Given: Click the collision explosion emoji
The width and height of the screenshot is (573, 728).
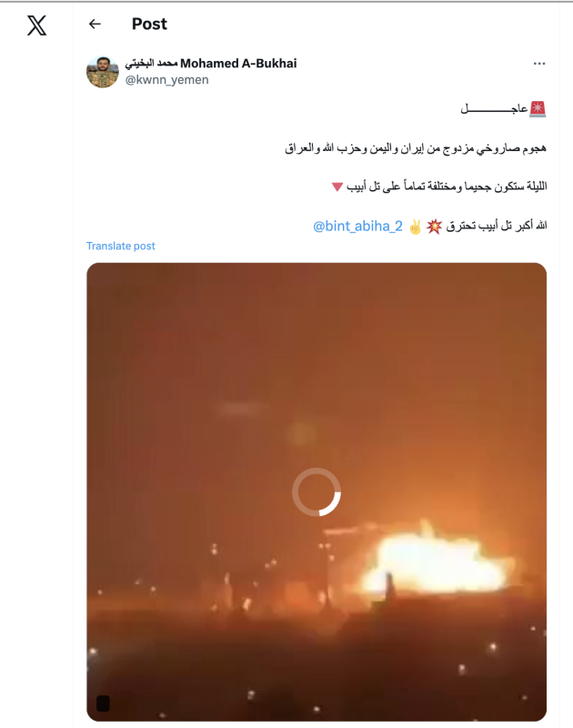Looking at the screenshot, I should click(434, 227).
